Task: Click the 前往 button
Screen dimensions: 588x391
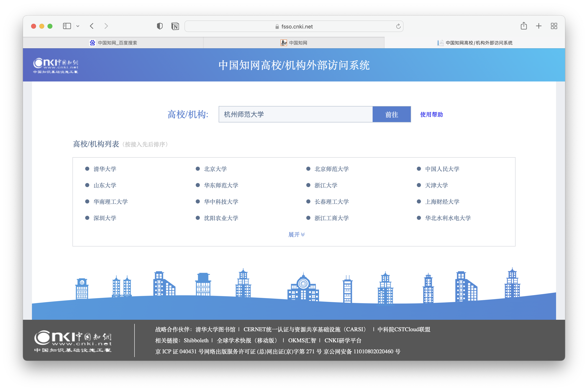Action: 391,114
